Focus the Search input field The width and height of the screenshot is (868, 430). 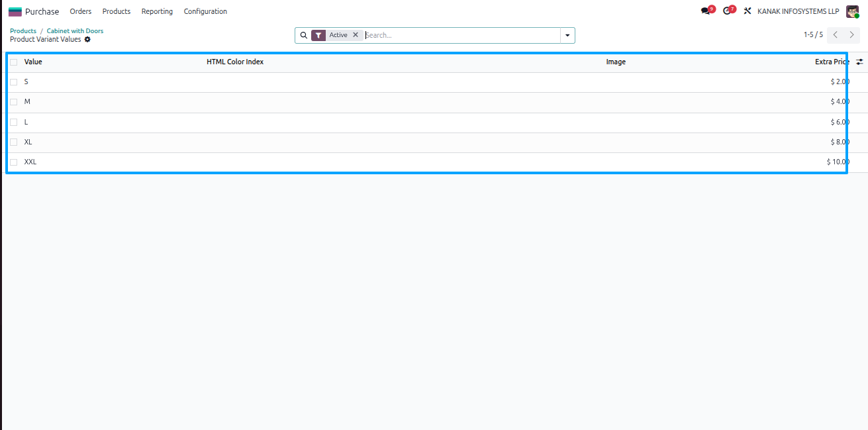coord(461,35)
